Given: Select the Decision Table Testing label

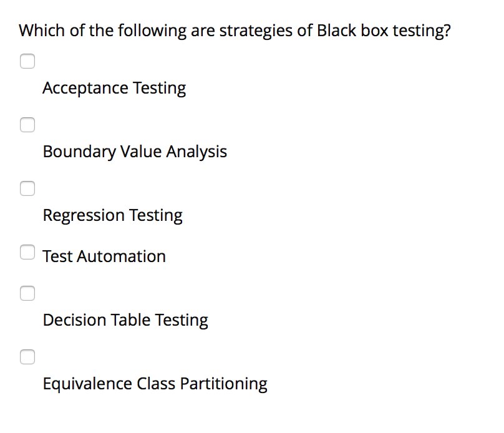Looking at the screenshot, I should click(125, 320).
